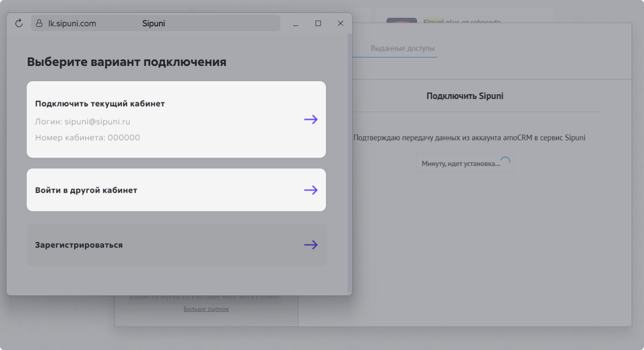This screenshot has height=350, width=644.
Task: Choose the Подключить текущий кабинет option
Action: [176, 119]
